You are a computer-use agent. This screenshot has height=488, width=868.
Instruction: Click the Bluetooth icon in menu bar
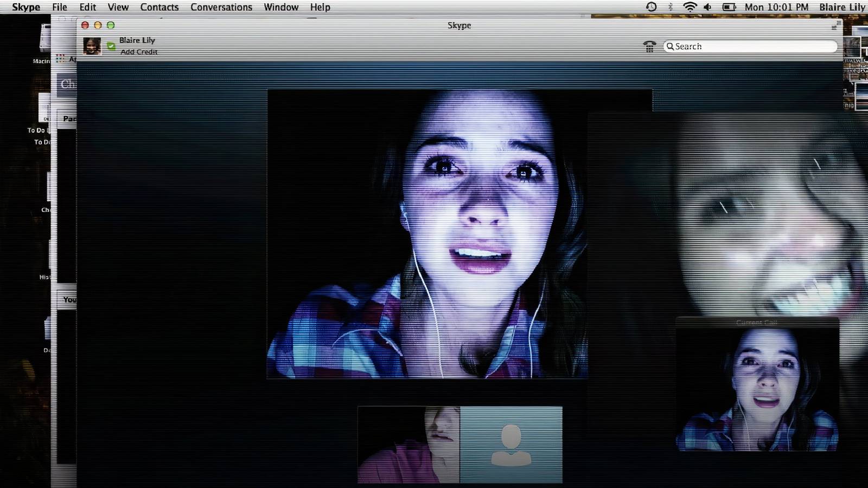(x=671, y=7)
